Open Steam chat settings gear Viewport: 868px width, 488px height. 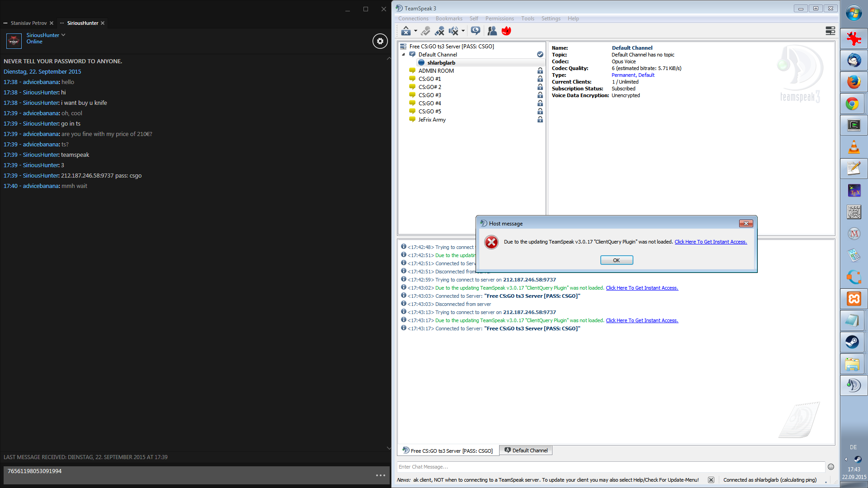(x=380, y=41)
